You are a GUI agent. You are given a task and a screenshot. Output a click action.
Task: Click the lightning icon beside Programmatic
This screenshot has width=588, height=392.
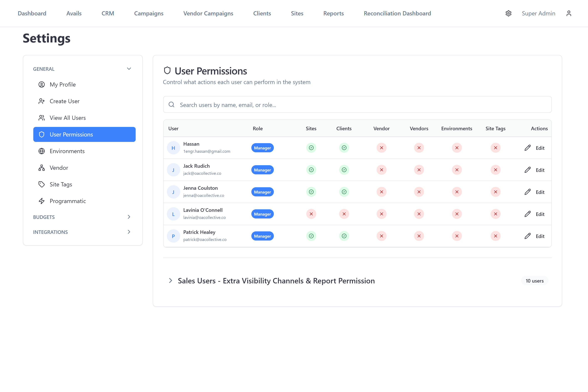(41, 201)
